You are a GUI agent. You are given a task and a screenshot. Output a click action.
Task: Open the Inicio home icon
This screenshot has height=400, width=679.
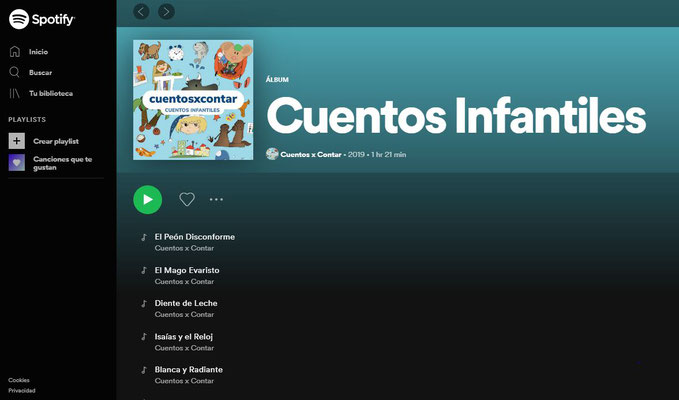[15, 52]
